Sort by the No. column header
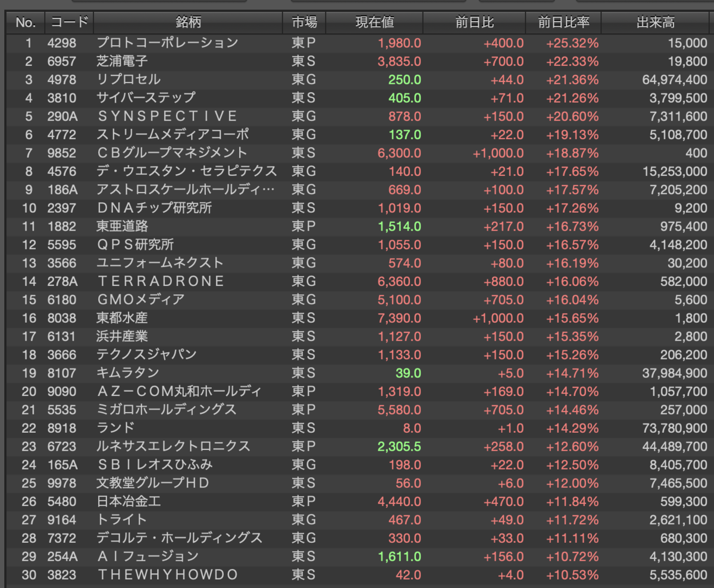 coord(26,23)
